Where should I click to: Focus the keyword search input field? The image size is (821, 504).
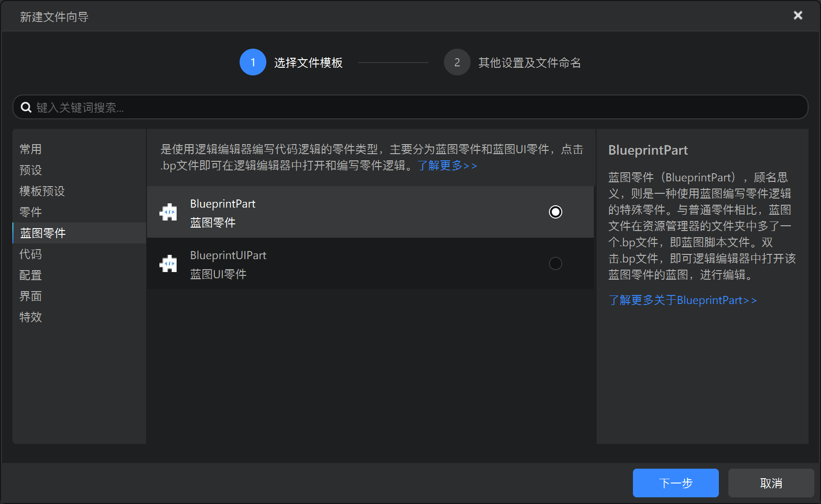(x=410, y=107)
